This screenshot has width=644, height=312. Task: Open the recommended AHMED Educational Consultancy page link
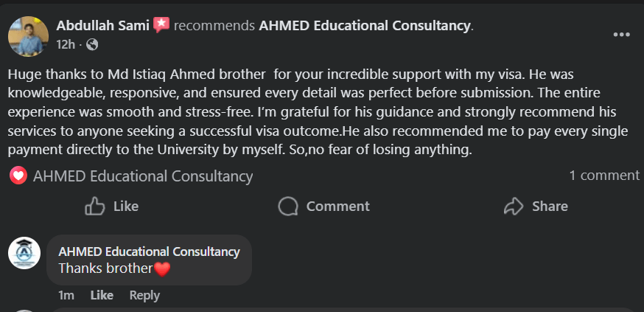364,26
